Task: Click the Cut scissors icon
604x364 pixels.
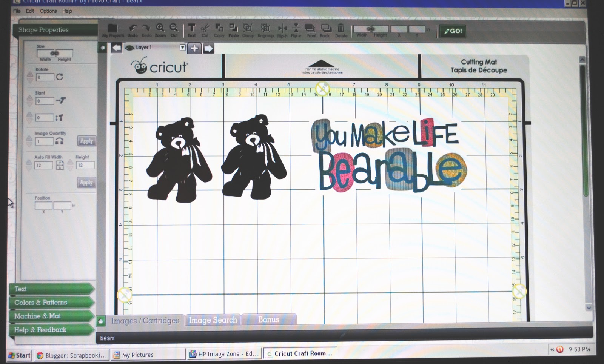Action: (x=205, y=31)
